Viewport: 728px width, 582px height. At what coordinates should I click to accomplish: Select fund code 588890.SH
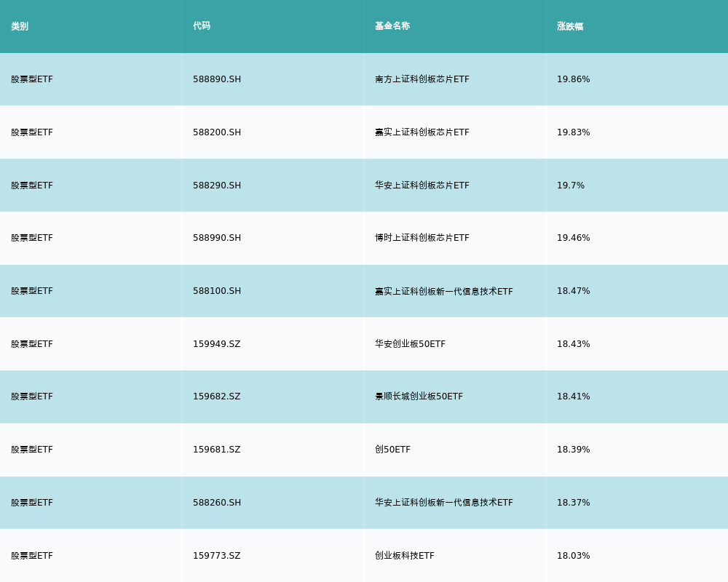click(217, 79)
